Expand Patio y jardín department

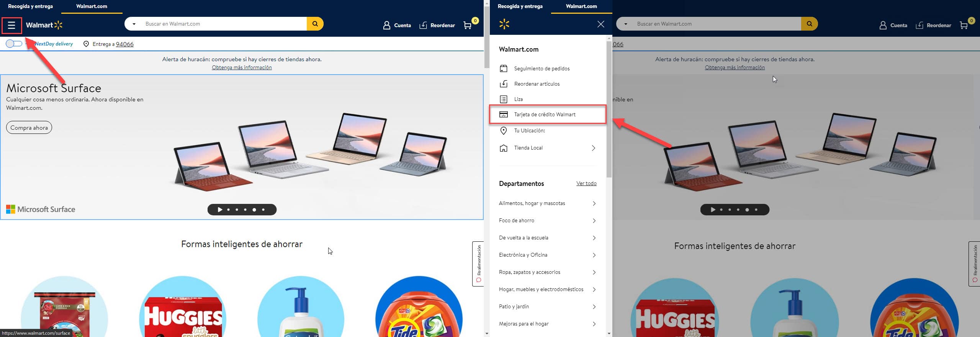tap(548, 306)
